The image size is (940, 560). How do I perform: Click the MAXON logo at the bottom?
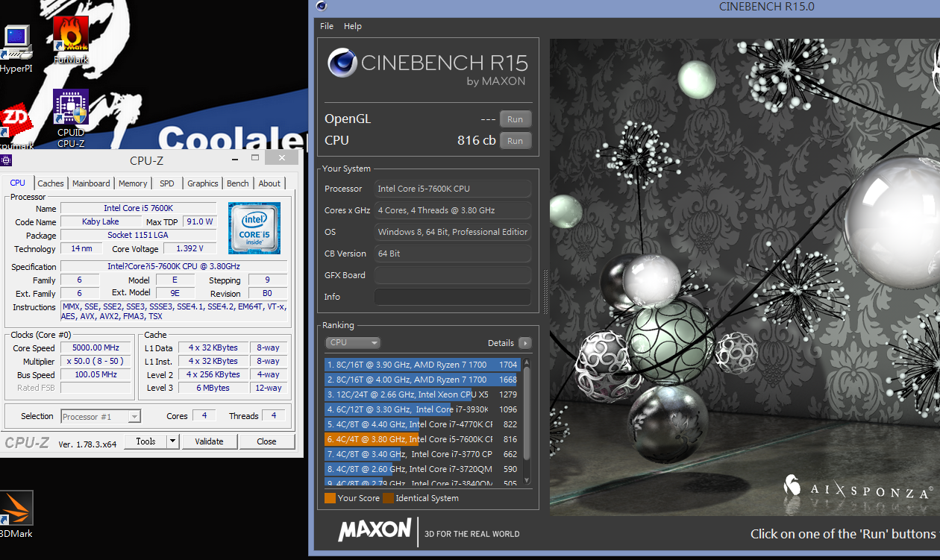click(375, 530)
